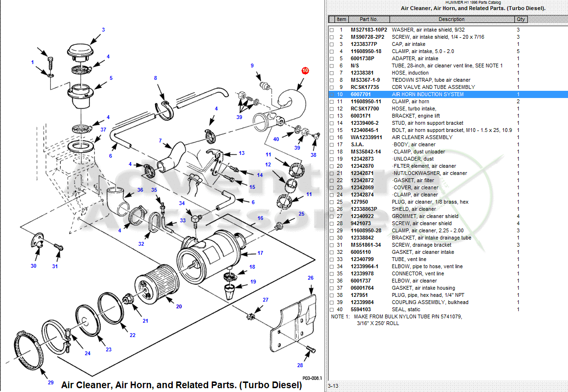Click callout 20 filter element in diagram

point(178,306)
